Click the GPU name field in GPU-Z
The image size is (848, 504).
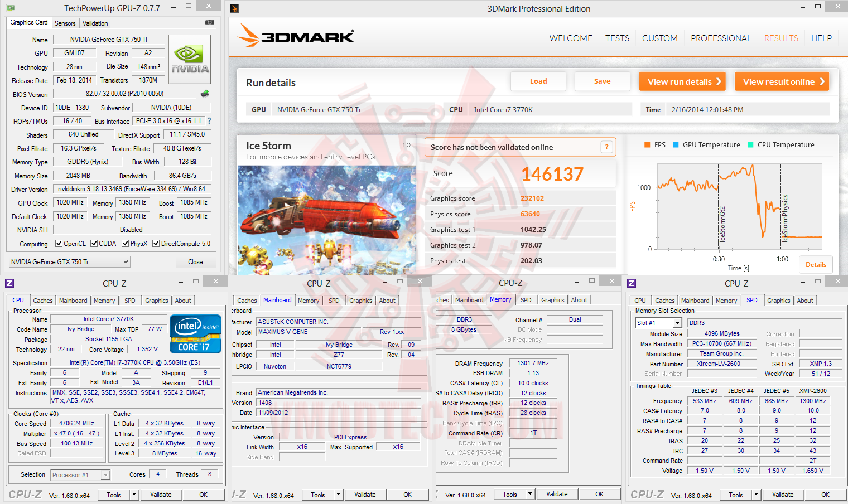(x=109, y=40)
